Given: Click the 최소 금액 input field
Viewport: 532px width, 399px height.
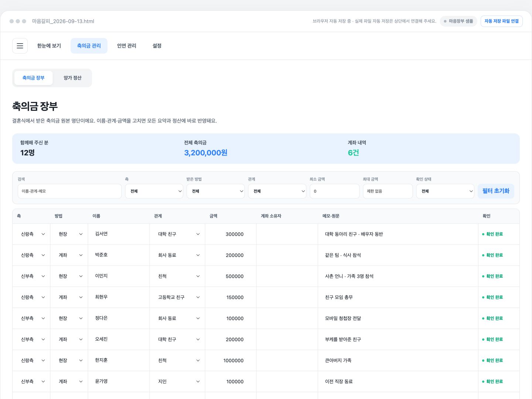Looking at the screenshot, I should pyautogui.click(x=335, y=191).
